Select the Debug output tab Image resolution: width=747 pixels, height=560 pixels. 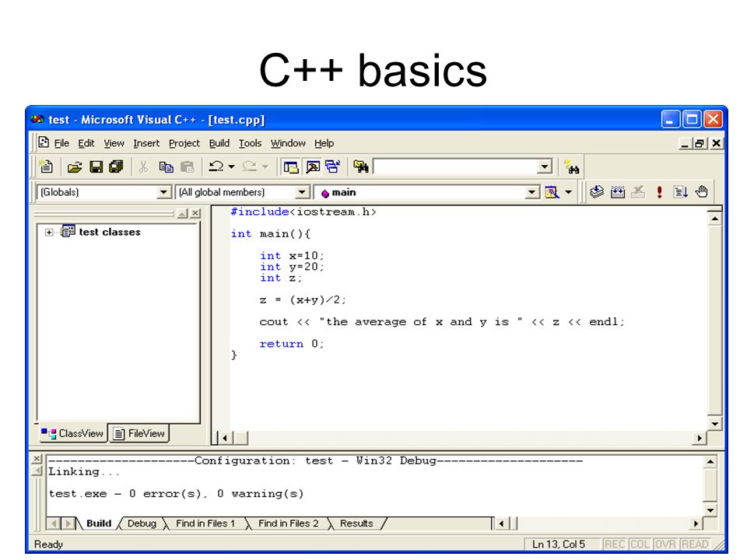142,523
